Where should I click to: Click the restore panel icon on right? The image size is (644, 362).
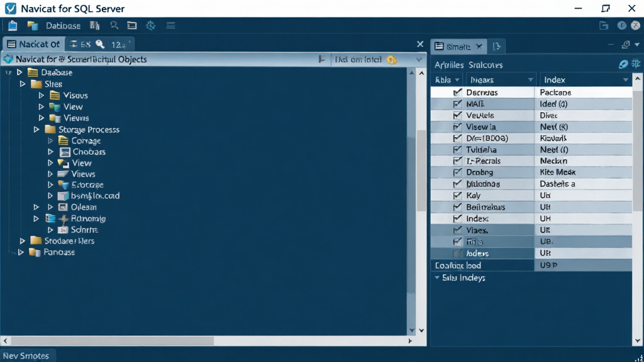(x=626, y=45)
